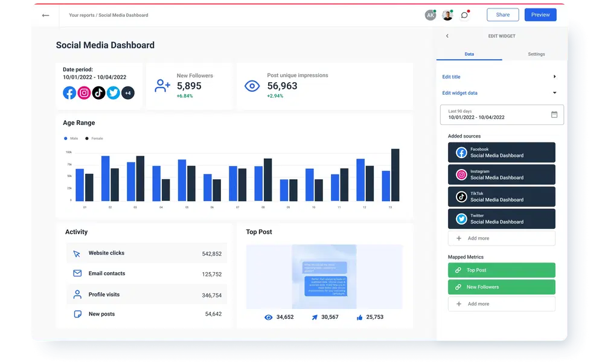The height and width of the screenshot is (364, 599).
Task: Open the chat bubble with red notification badge
Action: (x=464, y=14)
